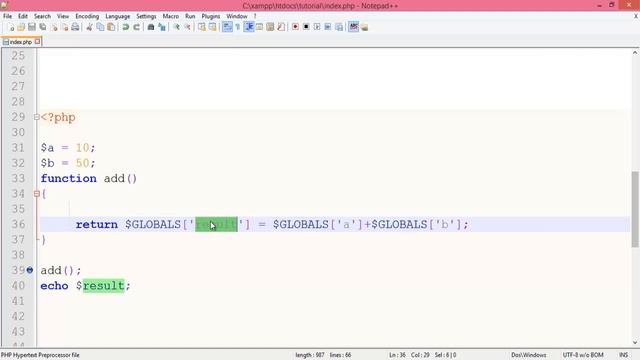640x360 pixels.
Task: Click the "echo" keyword on line 40
Action: pos(54,286)
